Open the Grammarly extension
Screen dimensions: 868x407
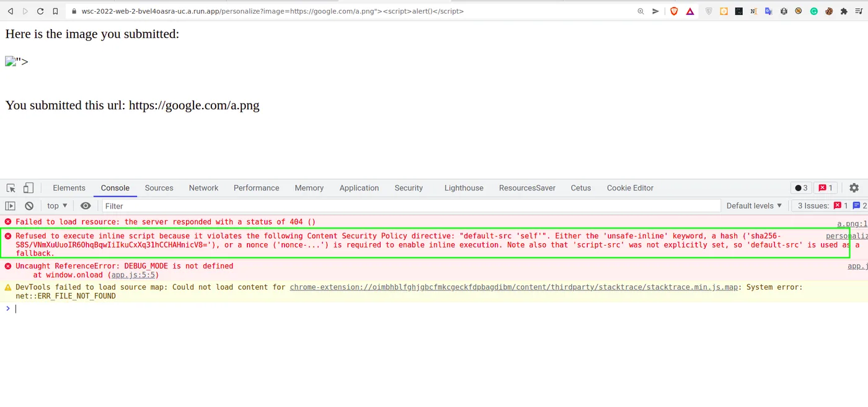(814, 11)
